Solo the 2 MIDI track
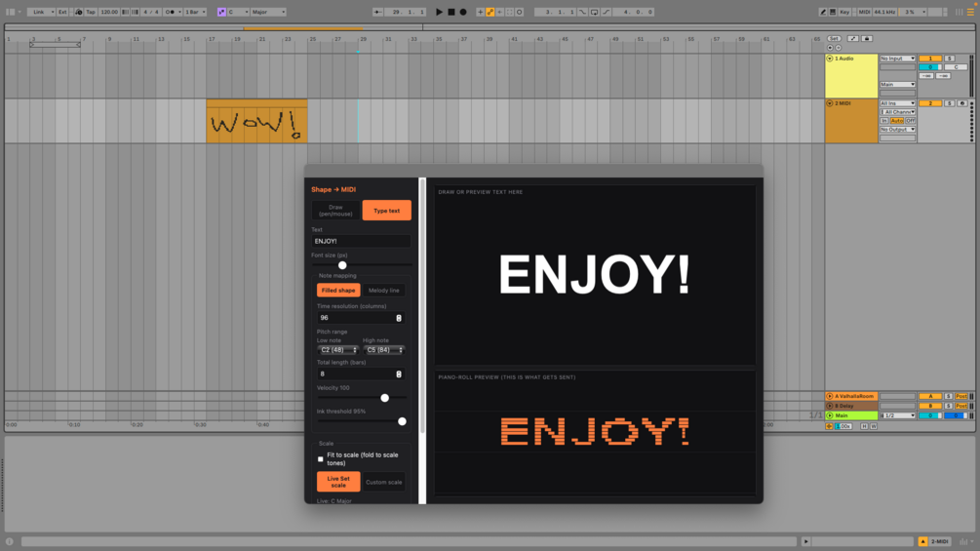Screen dimensions: 980x551 pyautogui.click(x=950, y=103)
